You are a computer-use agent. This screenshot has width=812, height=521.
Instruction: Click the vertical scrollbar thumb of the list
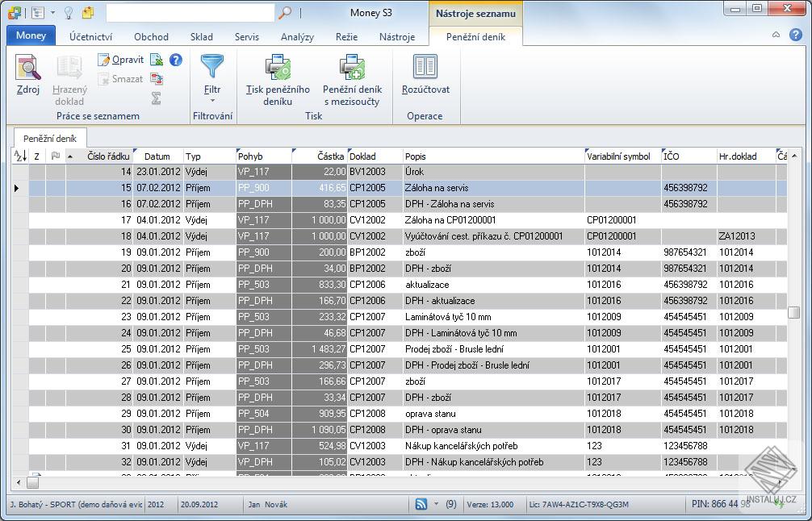coord(794,313)
